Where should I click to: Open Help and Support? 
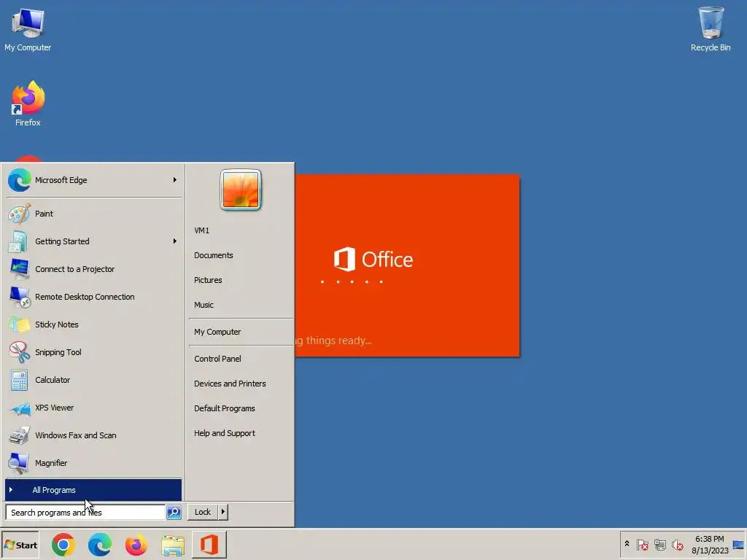[241, 433]
